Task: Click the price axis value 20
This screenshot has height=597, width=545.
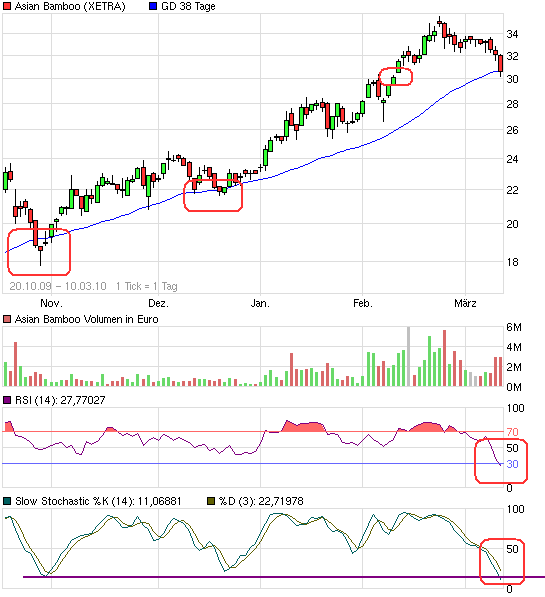Action: click(x=512, y=224)
